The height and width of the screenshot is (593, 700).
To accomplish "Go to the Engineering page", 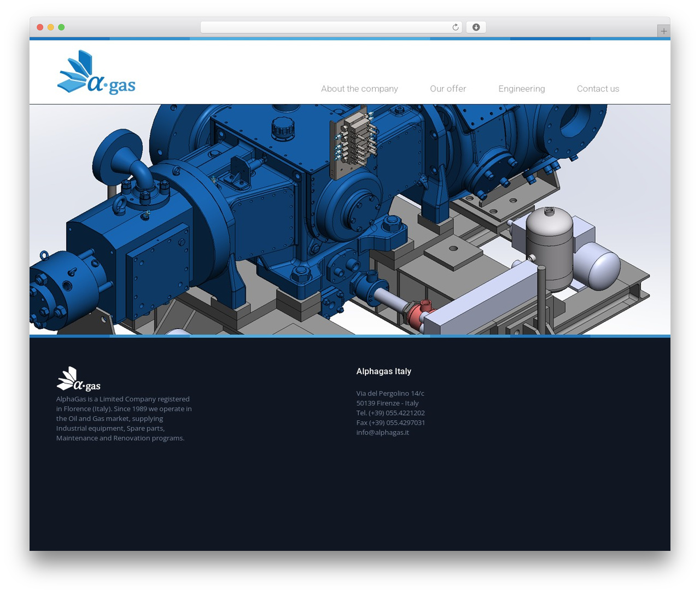I will pyautogui.click(x=522, y=89).
